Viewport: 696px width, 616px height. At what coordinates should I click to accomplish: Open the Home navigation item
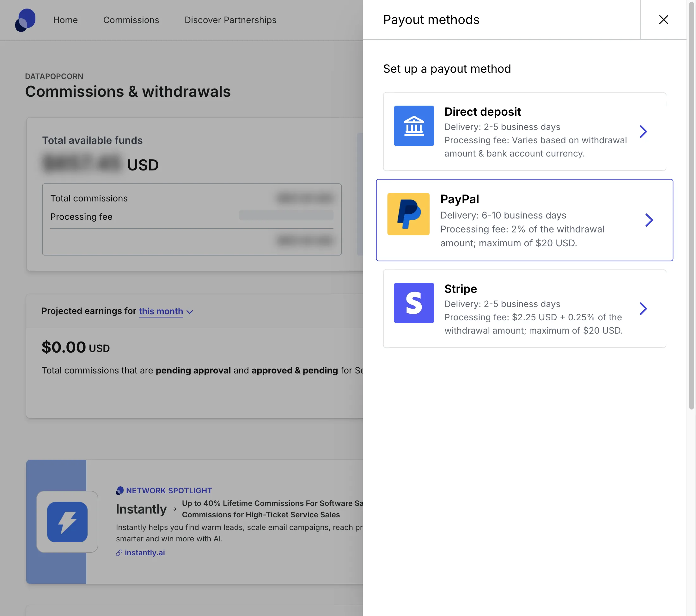(65, 20)
